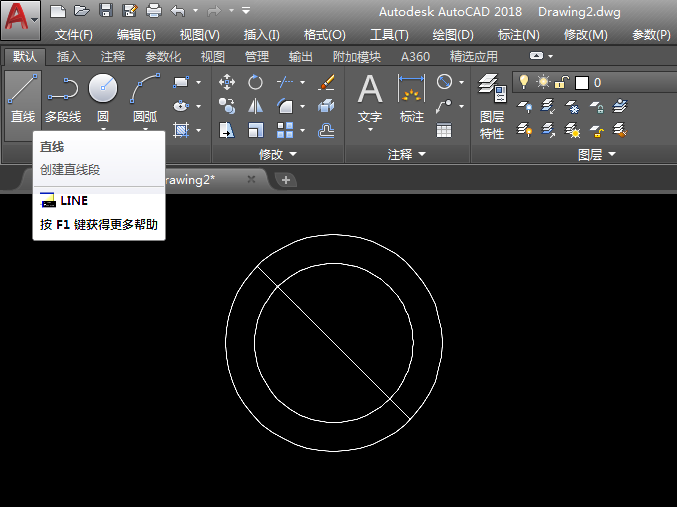The image size is (677, 507).
Task: Choose the Circle (圆) tool
Action: 103,98
